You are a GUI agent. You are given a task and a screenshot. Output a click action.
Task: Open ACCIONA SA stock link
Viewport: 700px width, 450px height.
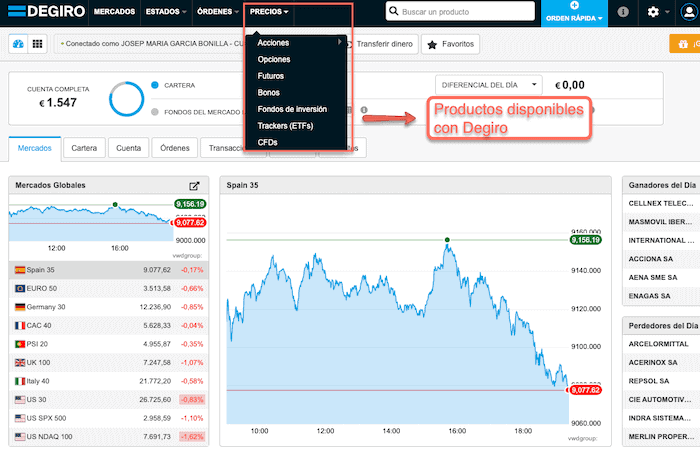(651, 259)
